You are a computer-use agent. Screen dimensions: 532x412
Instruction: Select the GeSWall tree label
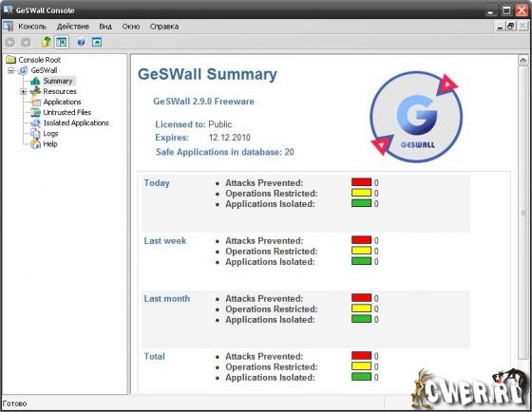tap(44, 70)
